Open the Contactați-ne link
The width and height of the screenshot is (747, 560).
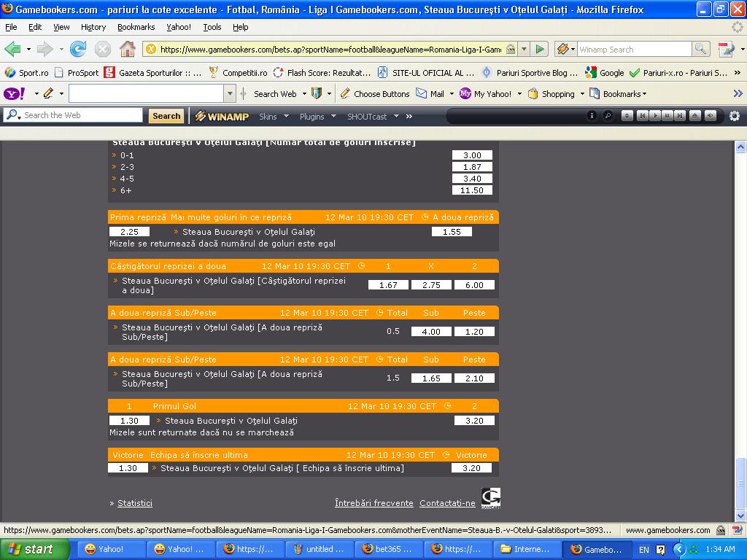click(447, 503)
